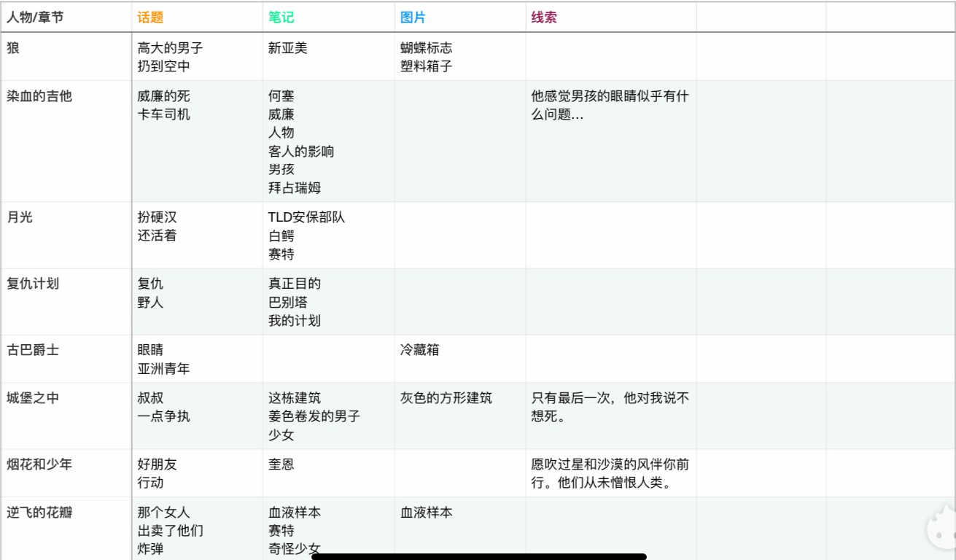Open the note TLD安保部队
The image size is (956, 560).
[x=306, y=217]
